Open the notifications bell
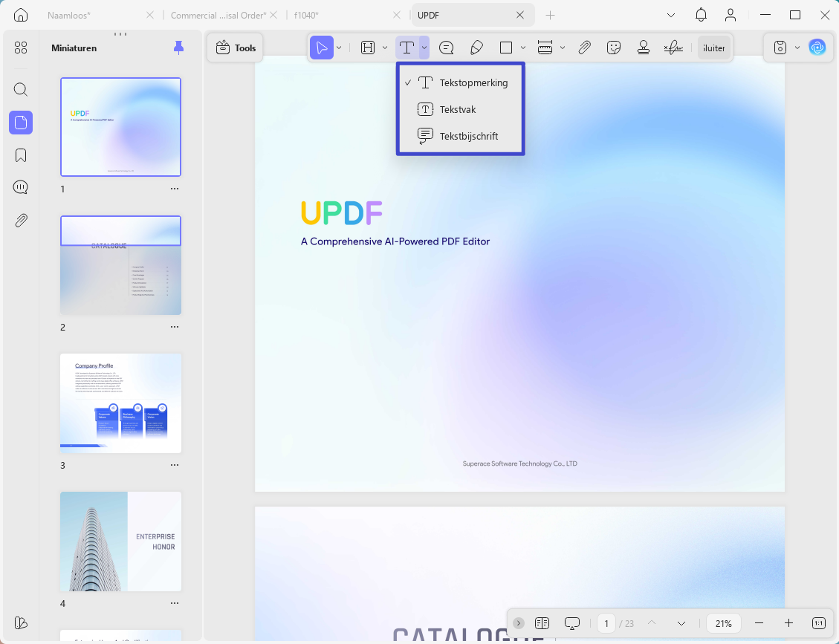The height and width of the screenshot is (644, 839). [x=701, y=15]
